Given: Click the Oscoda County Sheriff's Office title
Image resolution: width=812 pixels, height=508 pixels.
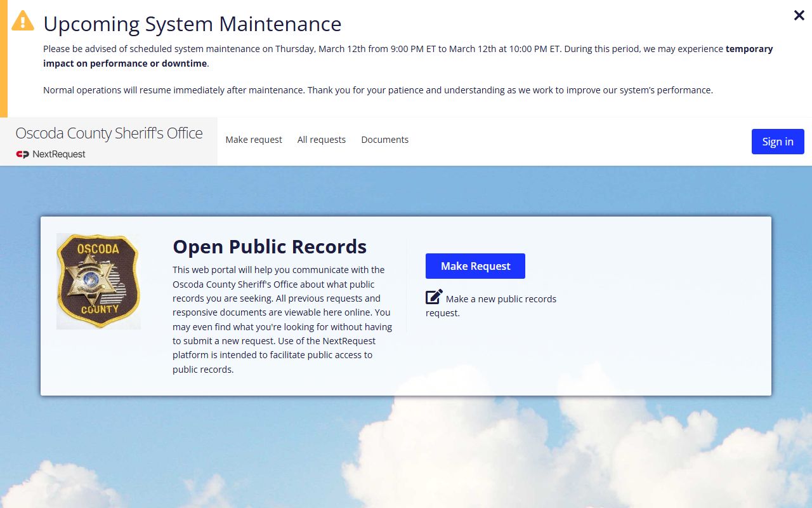Looking at the screenshot, I should click(109, 133).
